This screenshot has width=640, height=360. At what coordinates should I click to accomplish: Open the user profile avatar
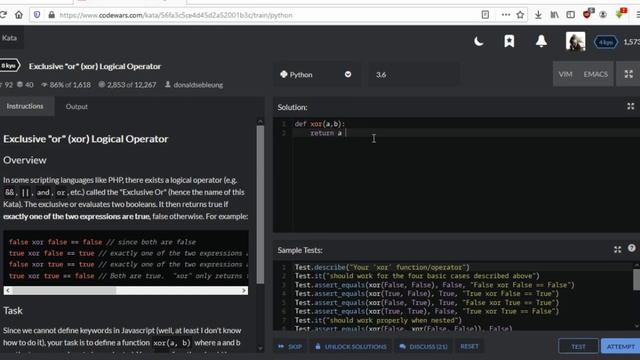[x=575, y=41]
